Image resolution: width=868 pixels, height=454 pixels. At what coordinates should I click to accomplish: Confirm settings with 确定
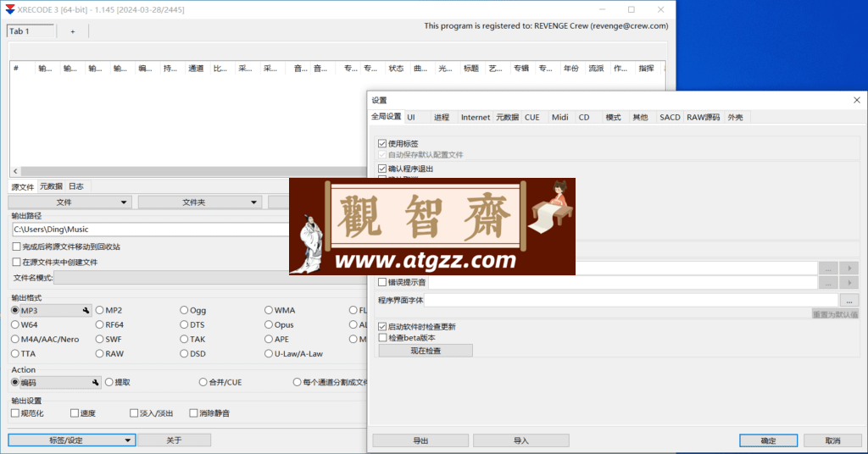click(x=768, y=440)
